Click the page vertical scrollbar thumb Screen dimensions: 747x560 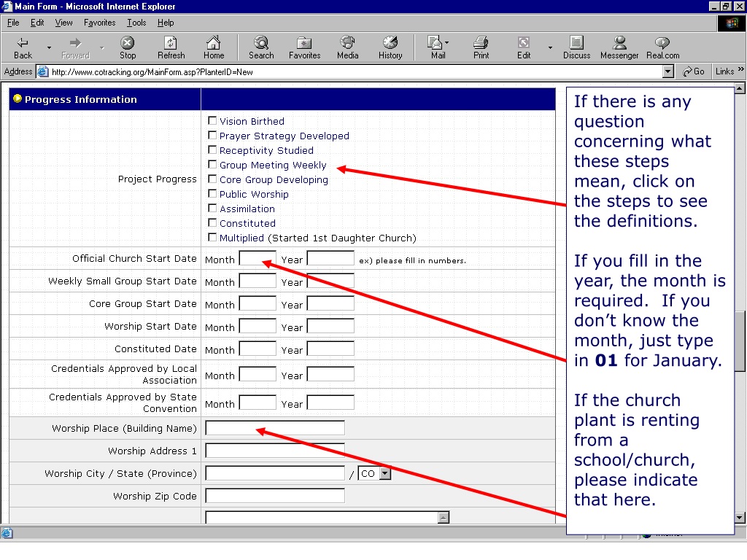pyautogui.click(x=740, y=341)
